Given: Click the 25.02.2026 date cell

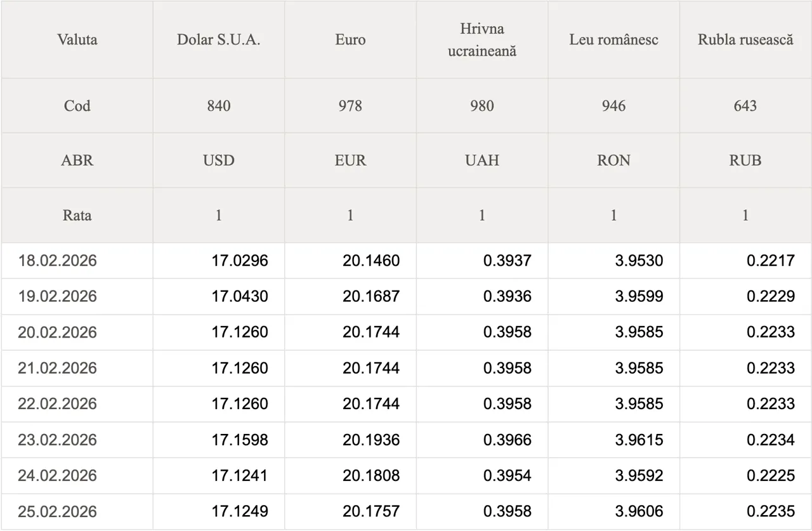Looking at the screenshot, I should coord(57,511).
